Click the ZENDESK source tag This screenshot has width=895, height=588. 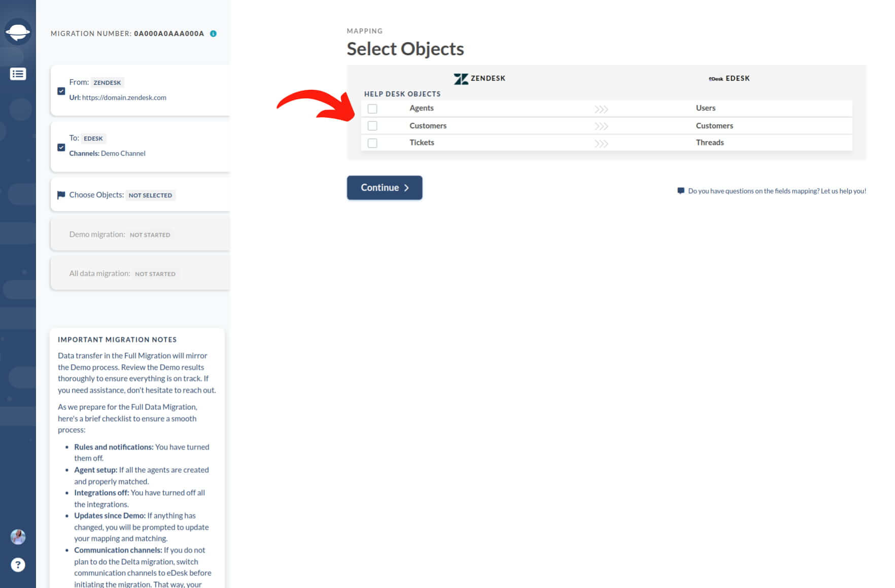click(107, 83)
